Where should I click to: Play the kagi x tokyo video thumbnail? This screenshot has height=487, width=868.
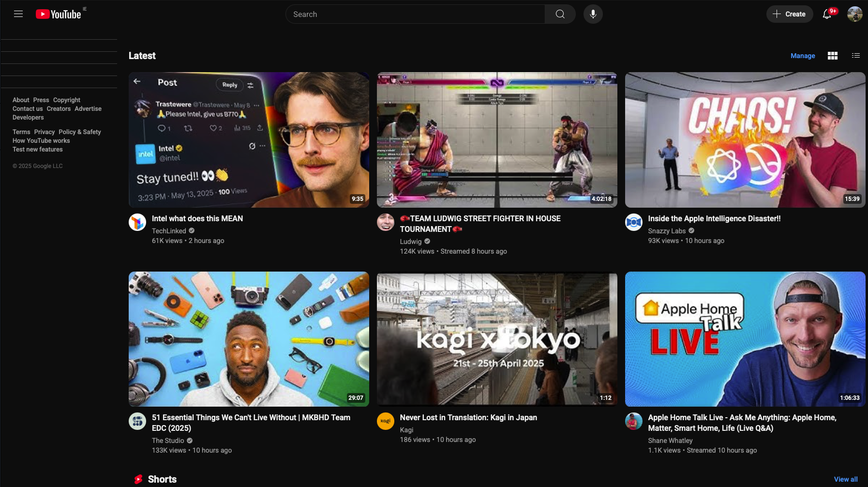(497, 339)
